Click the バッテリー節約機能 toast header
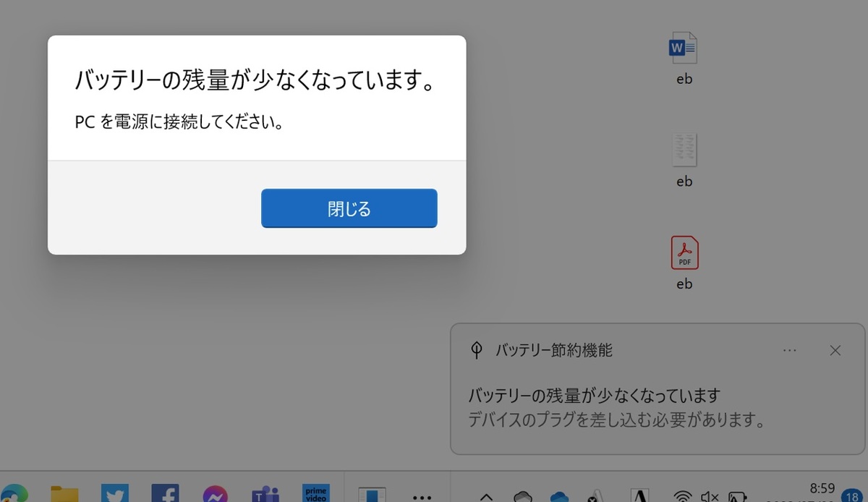Screen dimensions: 868x502 554,351
